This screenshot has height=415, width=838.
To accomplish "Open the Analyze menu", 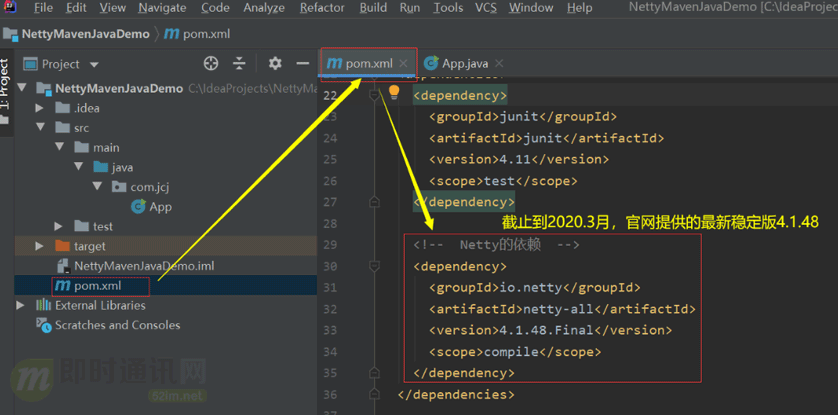I will click(x=264, y=8).
